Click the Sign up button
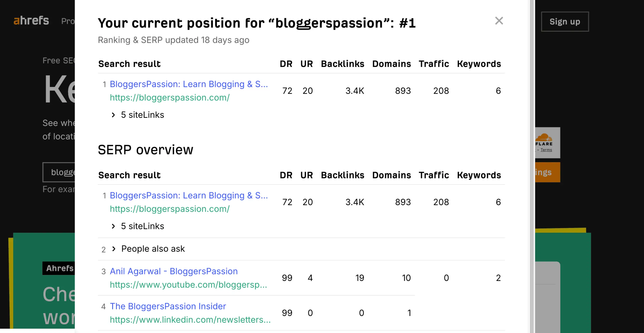The height and width of the screenshot is (333, 644). pyautogui.click(x=565, y=22)
